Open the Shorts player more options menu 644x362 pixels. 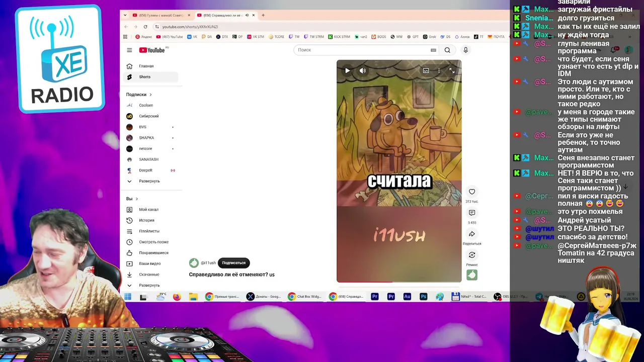(x=439, y=71)
